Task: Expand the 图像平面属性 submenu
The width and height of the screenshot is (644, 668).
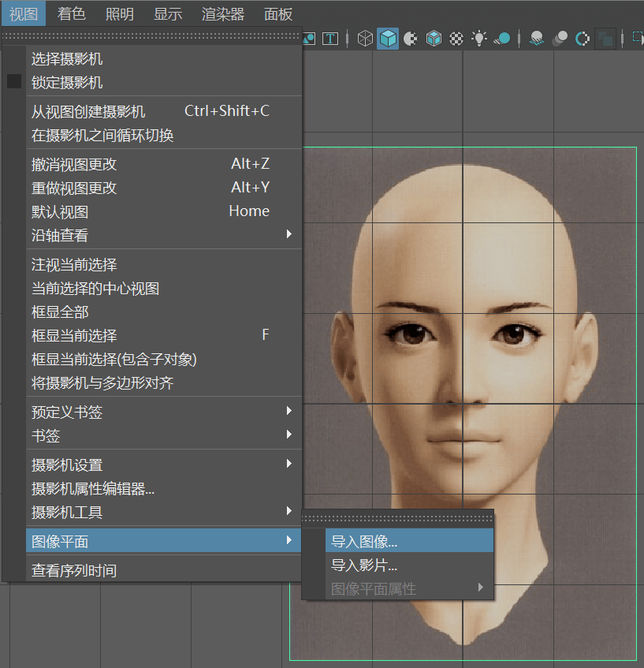Action: click(409, 589)
